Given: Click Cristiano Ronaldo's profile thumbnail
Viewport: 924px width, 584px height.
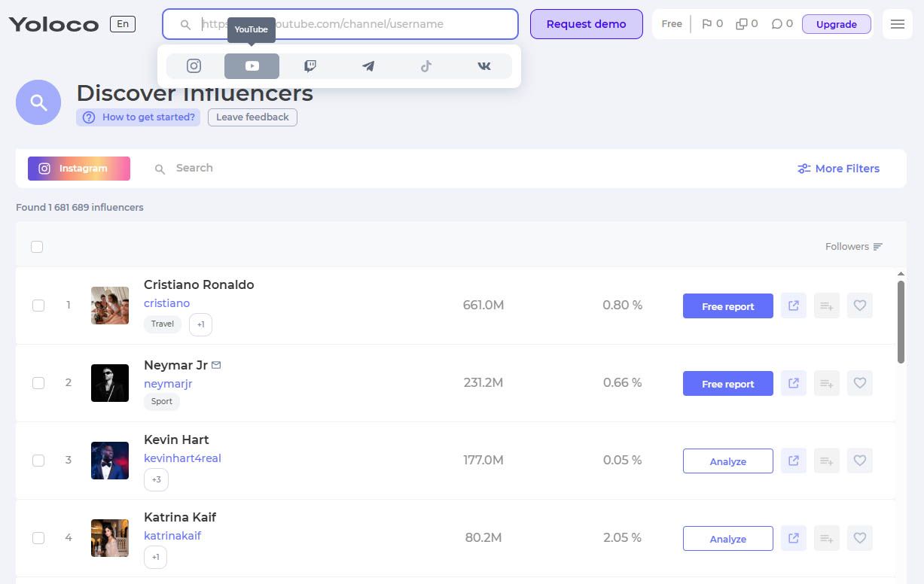Looking at the screenshot, I should click(110, 306).
